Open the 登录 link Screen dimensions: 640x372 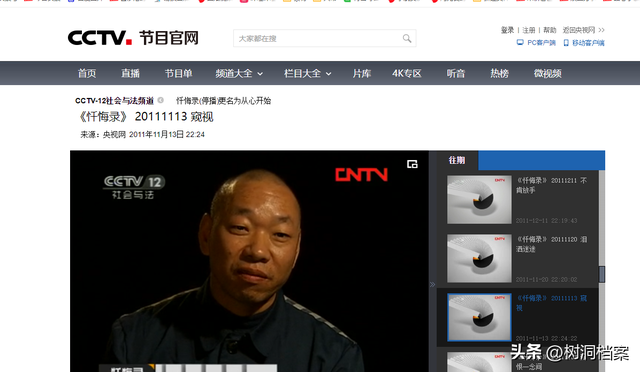coord(507,30)
